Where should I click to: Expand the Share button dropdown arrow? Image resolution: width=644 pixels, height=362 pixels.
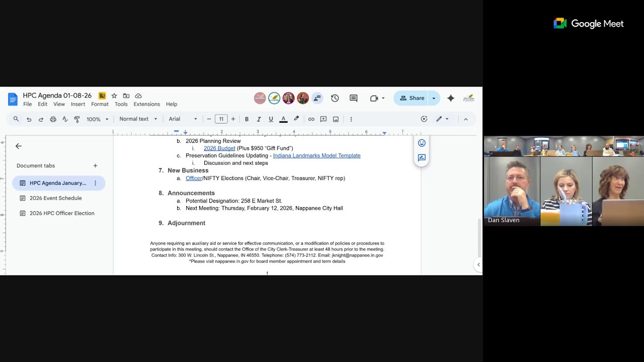click(434, 98)
